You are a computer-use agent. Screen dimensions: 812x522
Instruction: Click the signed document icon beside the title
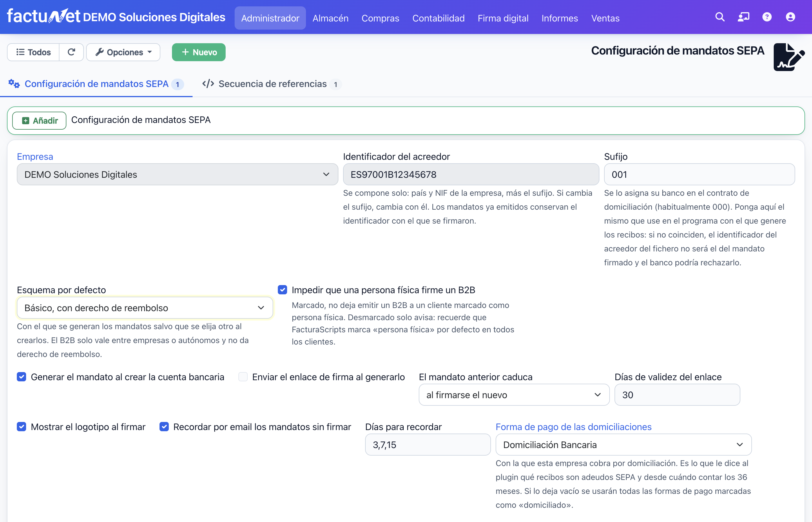tap(789, 57)
